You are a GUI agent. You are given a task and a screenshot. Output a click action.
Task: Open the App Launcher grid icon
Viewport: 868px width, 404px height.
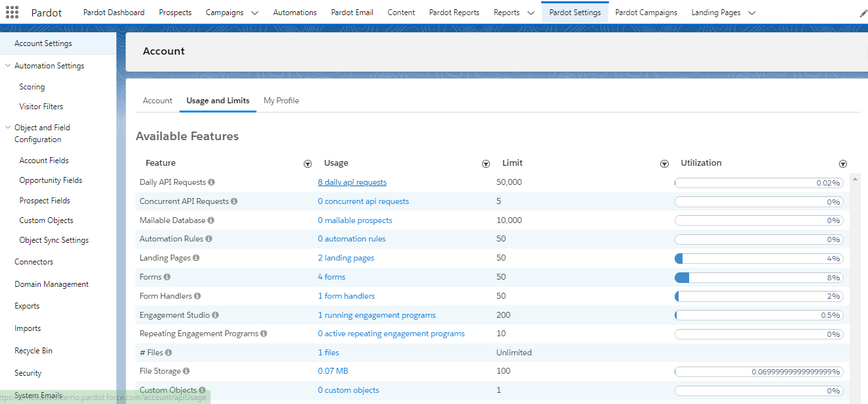pyautogui.click(x=12, y=13)
